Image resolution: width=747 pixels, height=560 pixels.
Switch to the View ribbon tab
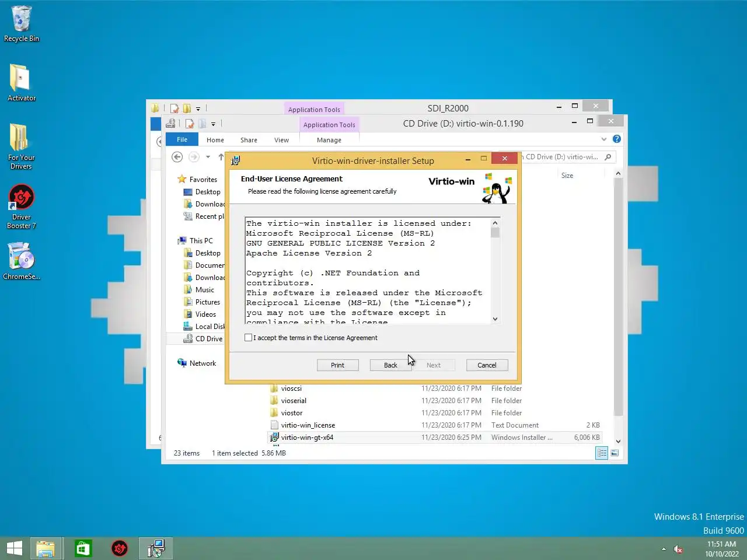point(281,140)
